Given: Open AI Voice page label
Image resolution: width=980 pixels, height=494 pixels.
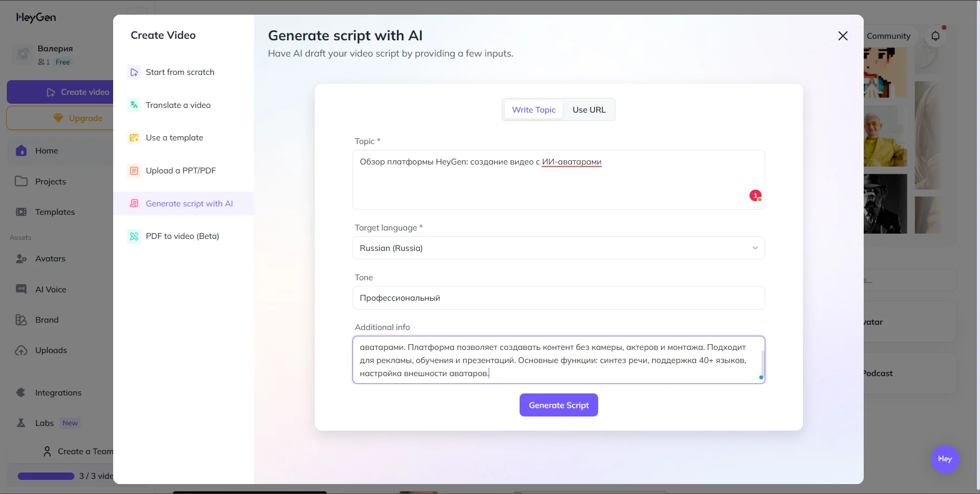Looking at the screenshot, I should pyautogui.click(x=51, y=290).
